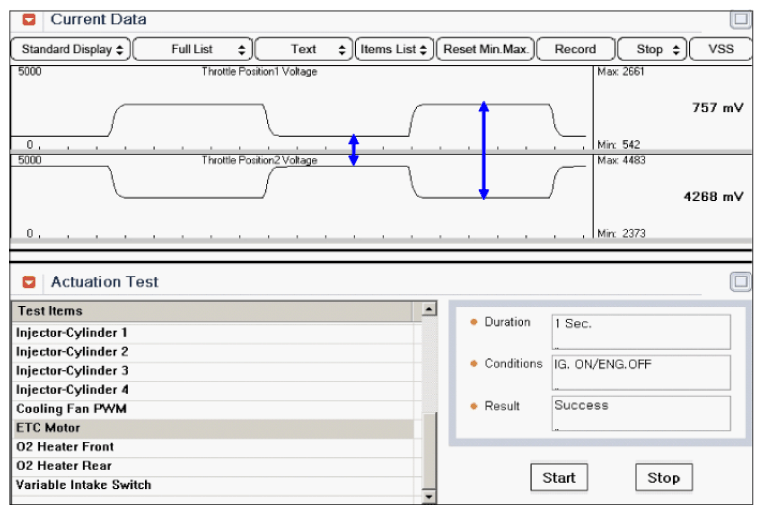Open the Standard Display dropdown
763x514 pixels.
(x=70, y=49)
